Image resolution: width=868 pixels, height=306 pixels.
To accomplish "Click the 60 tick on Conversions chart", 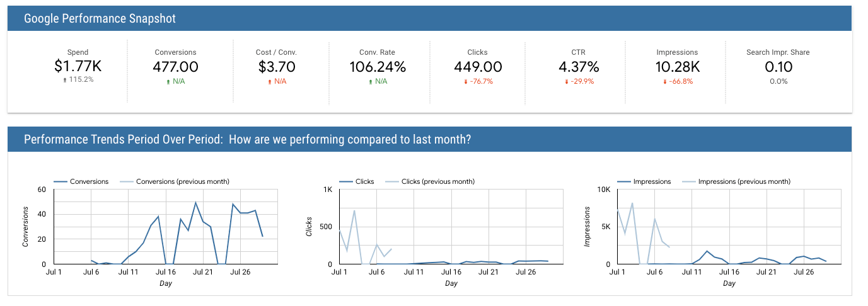I will coord(42,190).
